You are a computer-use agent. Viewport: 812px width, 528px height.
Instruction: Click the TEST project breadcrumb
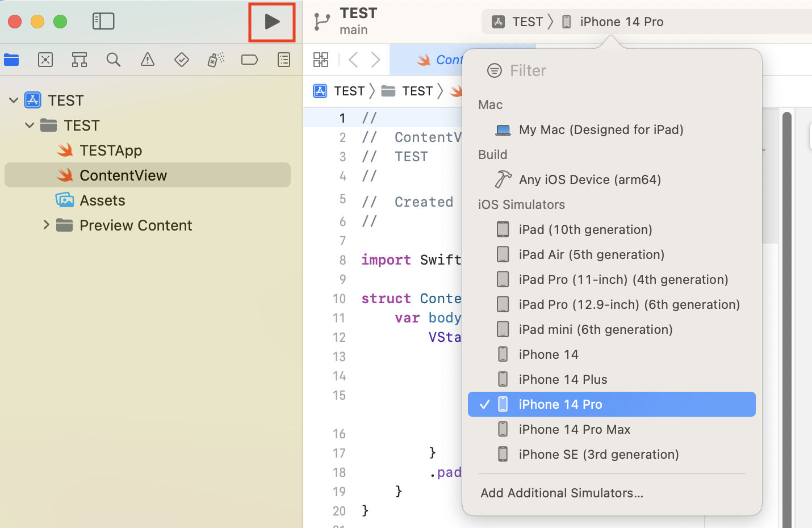click(x=339, y=91)
